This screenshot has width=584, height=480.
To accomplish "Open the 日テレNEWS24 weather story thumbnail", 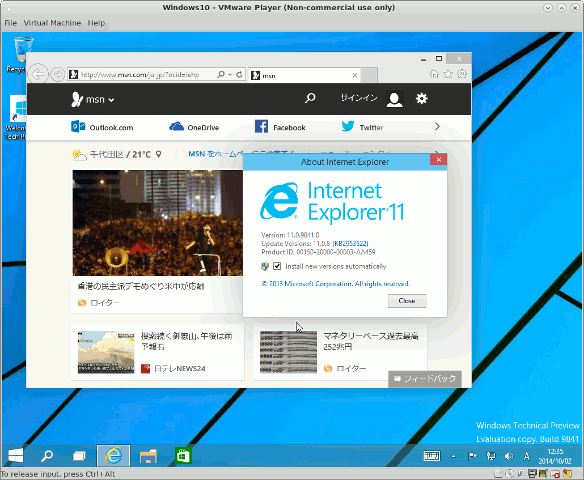I will [x=106, y=352].
